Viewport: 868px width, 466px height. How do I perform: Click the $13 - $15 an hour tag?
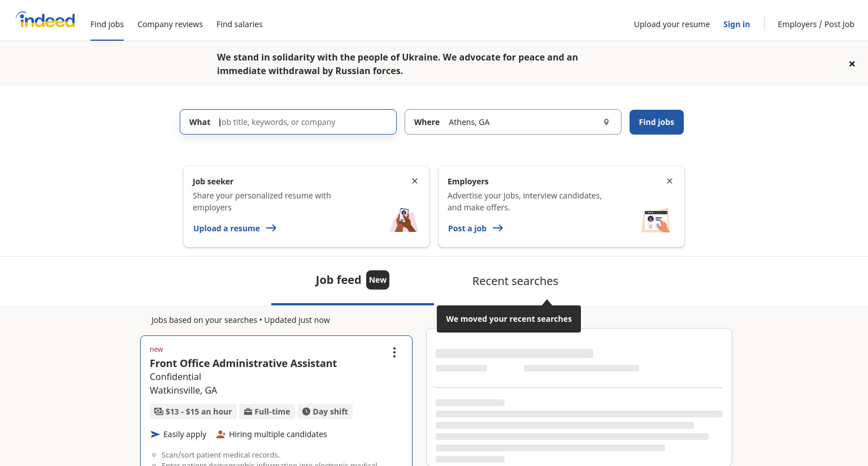pyautogui.click(x=193, y=412)
